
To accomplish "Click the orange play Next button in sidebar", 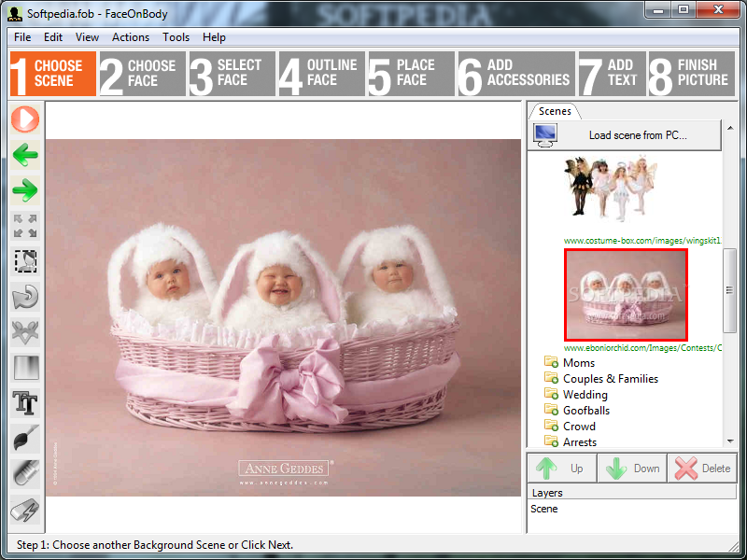I will [x=25, y=119].
